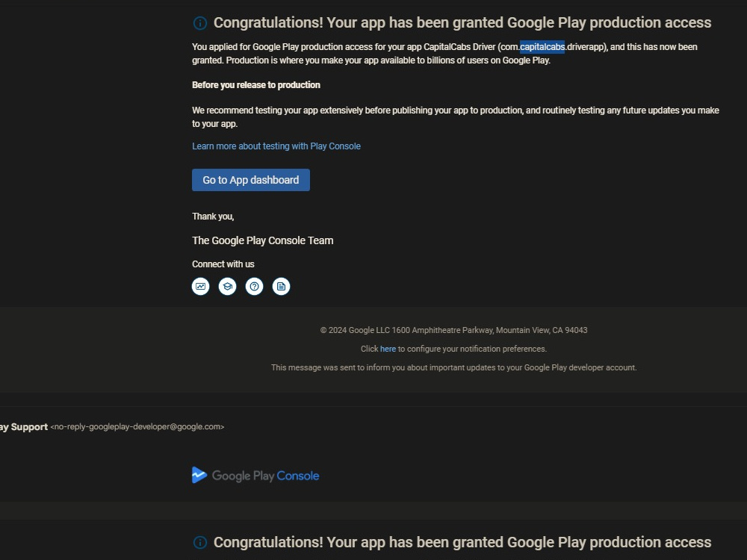Viewport: 747px width, 560px height.
Task: Click the 'here' notification preferences link
Action: click(x=388, y=349)
